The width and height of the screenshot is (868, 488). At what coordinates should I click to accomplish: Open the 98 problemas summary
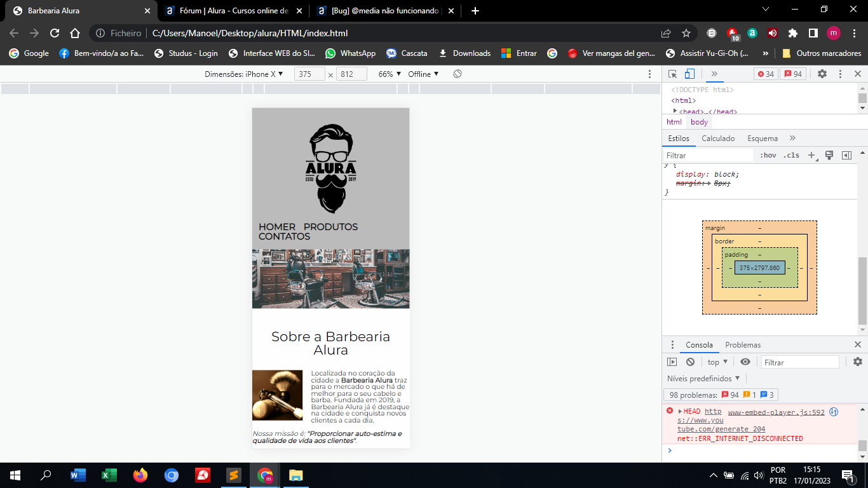(721, 395)
